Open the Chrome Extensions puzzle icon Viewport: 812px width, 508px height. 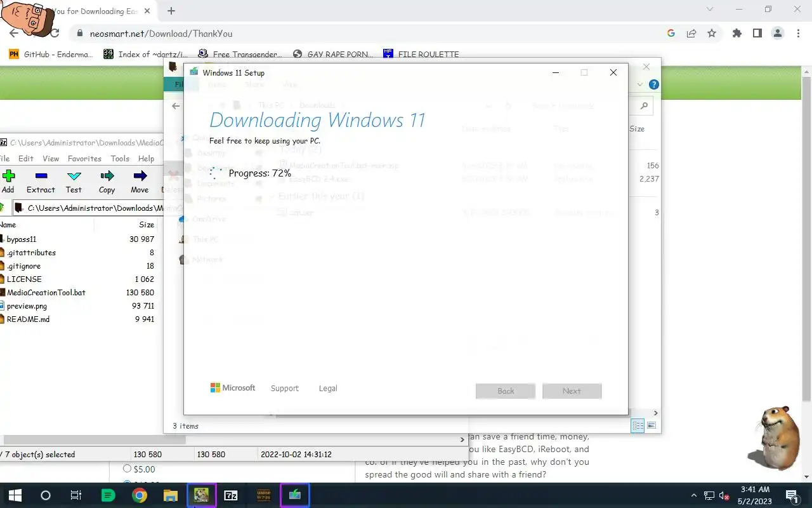click(x=737, y=34)
